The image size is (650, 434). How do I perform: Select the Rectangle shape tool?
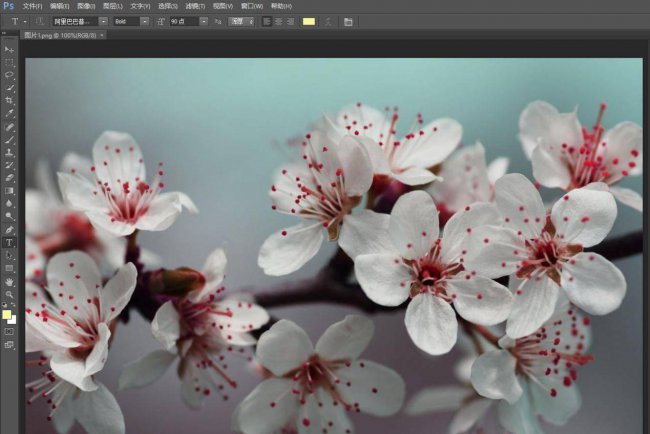9,269
